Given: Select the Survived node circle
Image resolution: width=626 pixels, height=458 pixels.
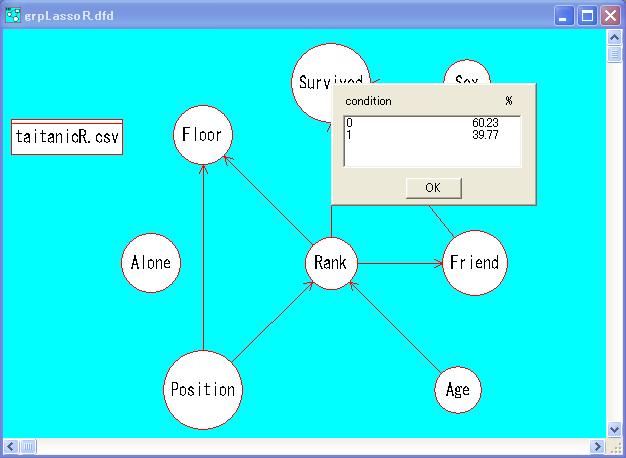Looking at the screenshot, I should (312, 82).
